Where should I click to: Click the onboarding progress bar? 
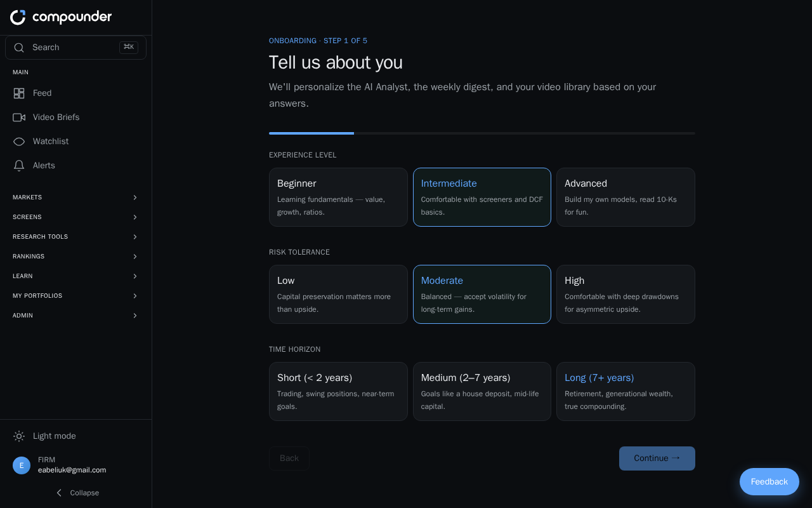pos(482,133)
